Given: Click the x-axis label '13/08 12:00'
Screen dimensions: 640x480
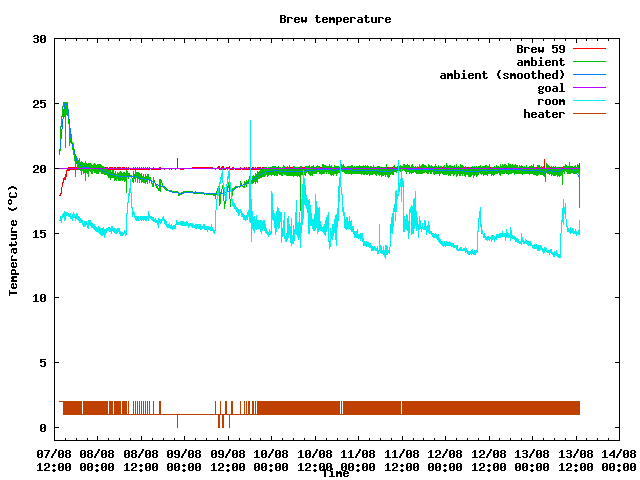Looking at the screenshot, I should point(576,460).
